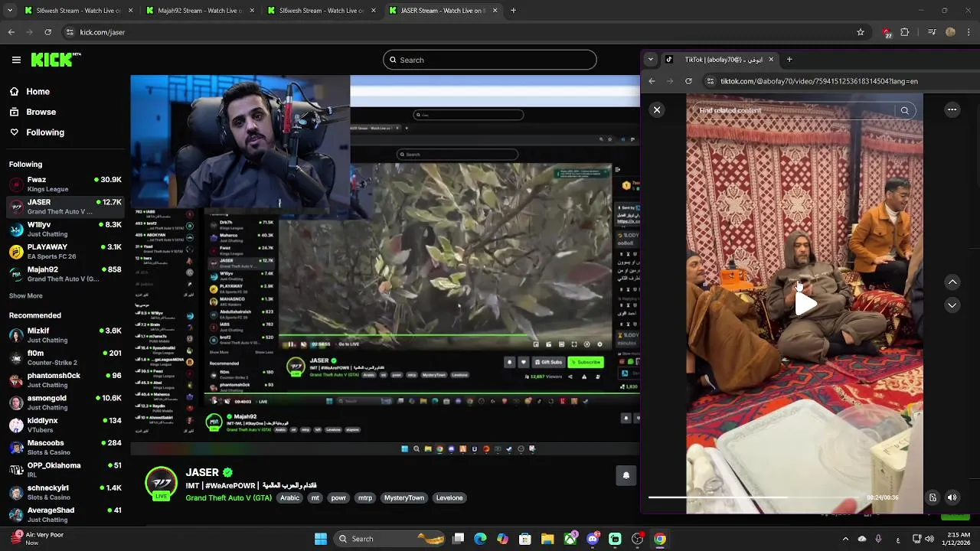
Task: Open the browser extensions puzzle icon
Action: [x=905, y=32]
